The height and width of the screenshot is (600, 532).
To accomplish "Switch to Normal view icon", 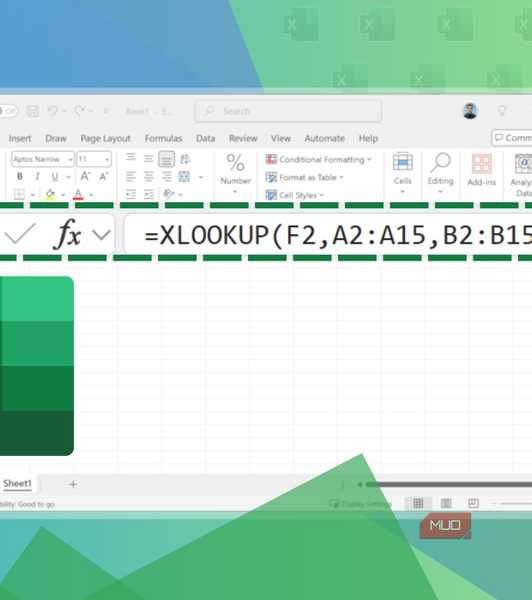I will (418, 503).
